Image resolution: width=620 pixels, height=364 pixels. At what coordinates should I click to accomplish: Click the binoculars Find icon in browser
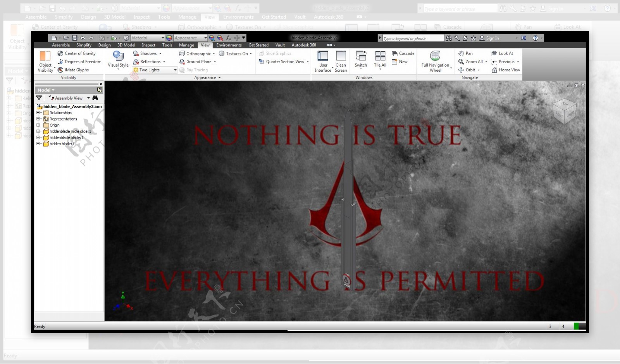95,98
